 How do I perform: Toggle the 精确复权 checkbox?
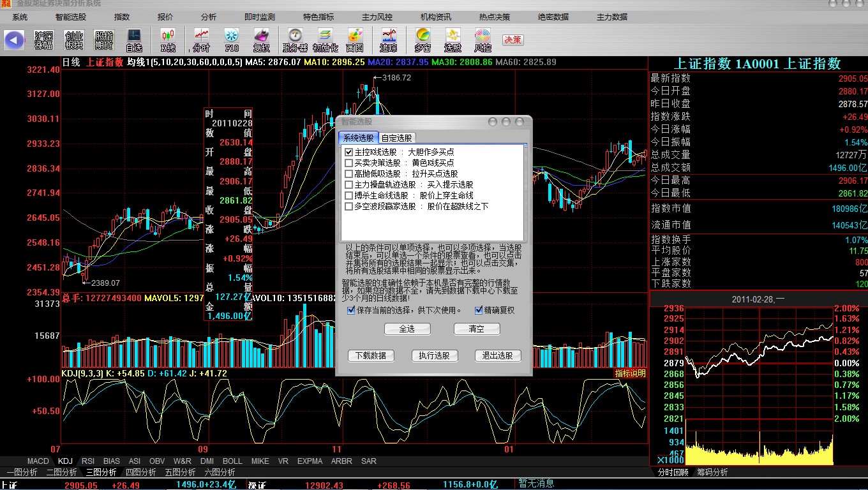click(x=479, y=311)
